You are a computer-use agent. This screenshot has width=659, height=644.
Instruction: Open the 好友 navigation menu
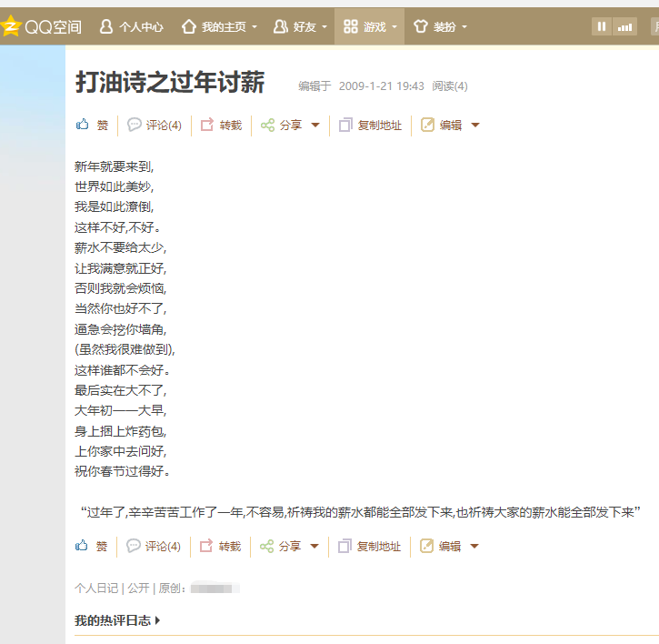(297, 26)
